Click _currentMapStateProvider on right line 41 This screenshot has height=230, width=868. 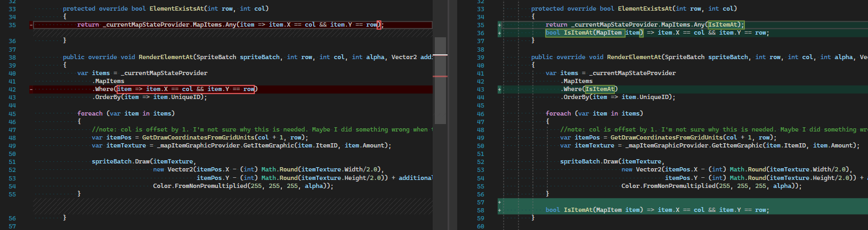tap(632, 73)
